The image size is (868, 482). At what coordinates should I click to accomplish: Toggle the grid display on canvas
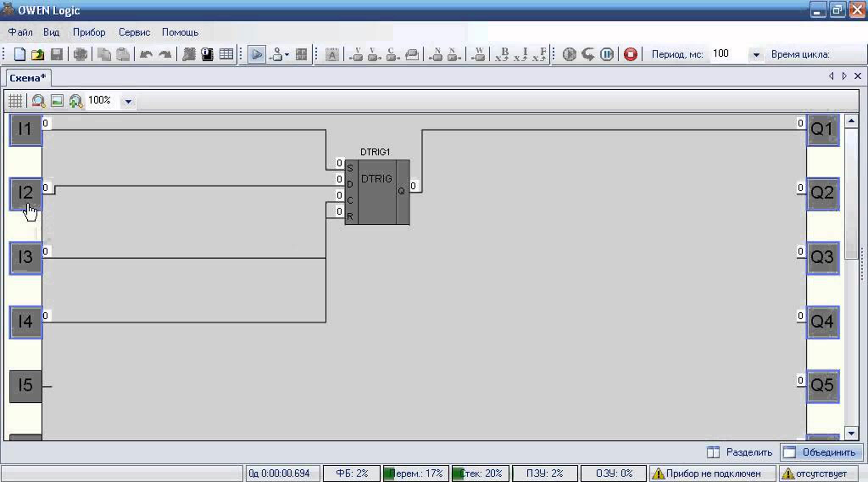click(x=15, y=101)
